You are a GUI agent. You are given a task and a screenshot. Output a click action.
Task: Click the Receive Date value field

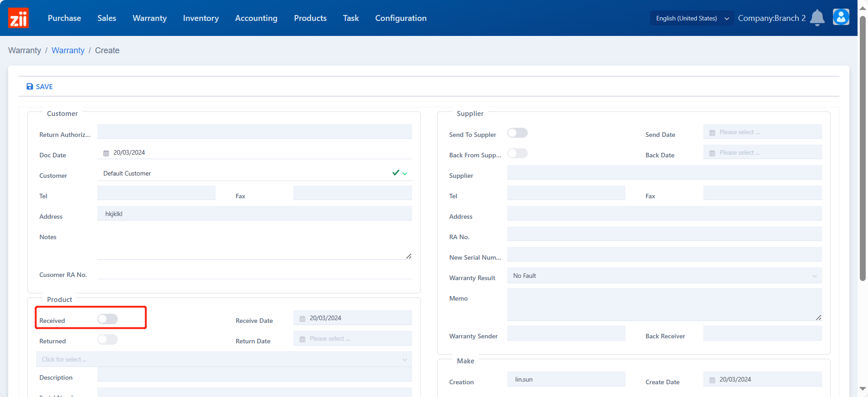[353, 318]
